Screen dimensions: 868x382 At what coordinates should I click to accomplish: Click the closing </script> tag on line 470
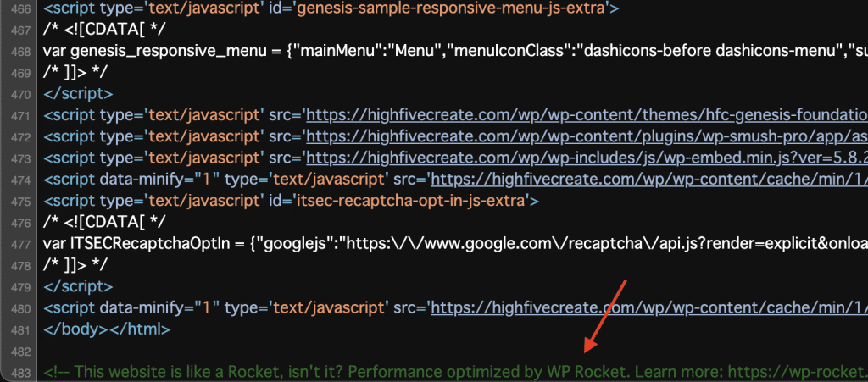[78, 94]
